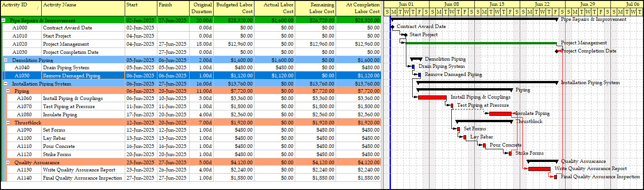
Task: Collapse the Pipe Repairs & Improvement group
Action: point(4,20)
